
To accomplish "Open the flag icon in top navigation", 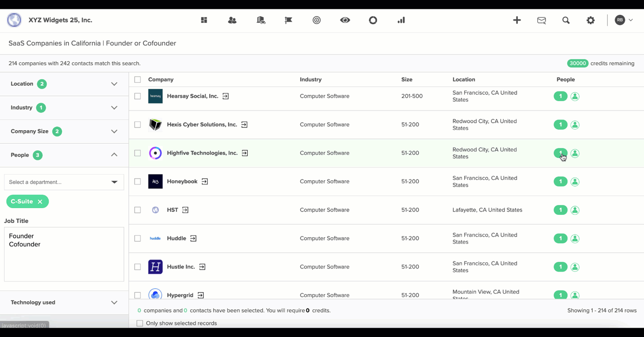I will (x=288, y=20).
